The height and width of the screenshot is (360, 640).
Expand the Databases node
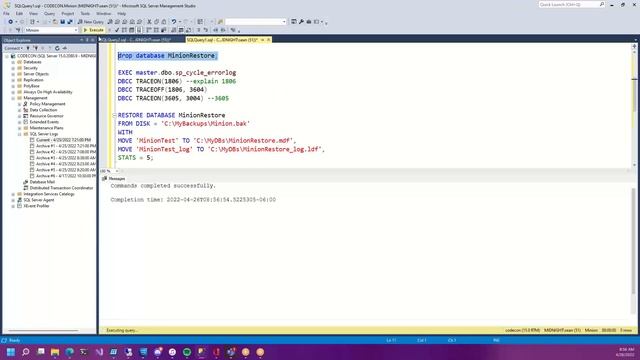coord(13,62)
